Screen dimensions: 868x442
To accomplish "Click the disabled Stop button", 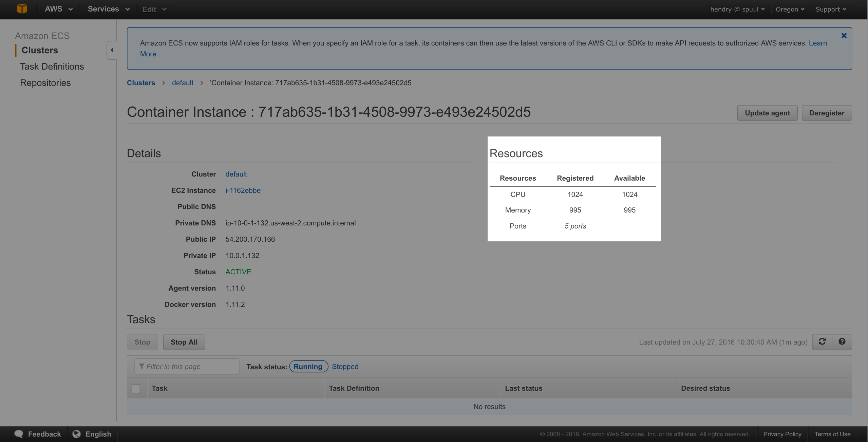I will pyautogui.click(x=142, y=342).
